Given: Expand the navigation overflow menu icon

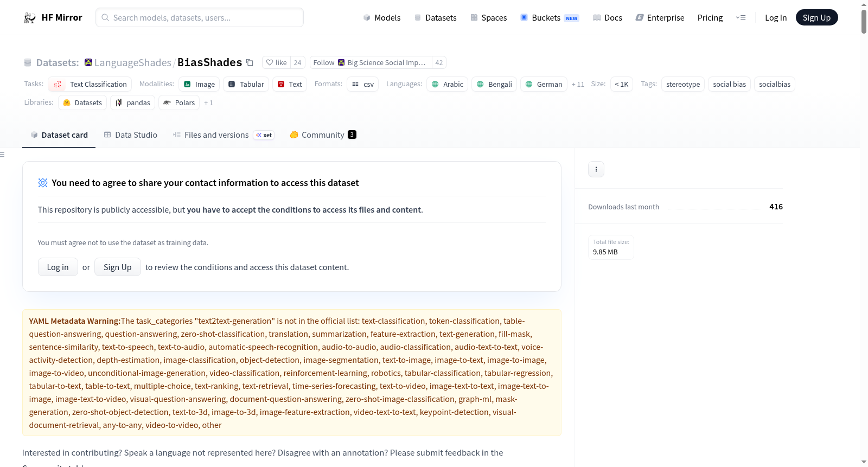Looking at the screenshot, I should point(741,18).
